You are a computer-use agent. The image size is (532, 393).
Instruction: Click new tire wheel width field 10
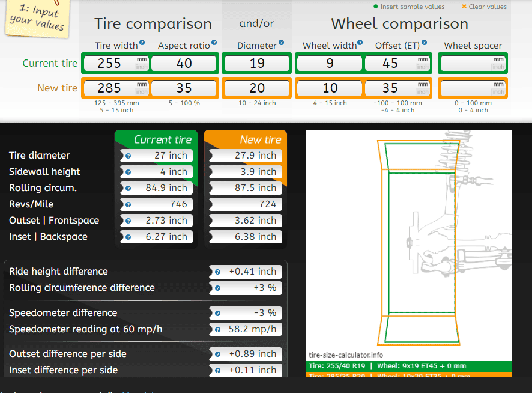coord(330,88)
